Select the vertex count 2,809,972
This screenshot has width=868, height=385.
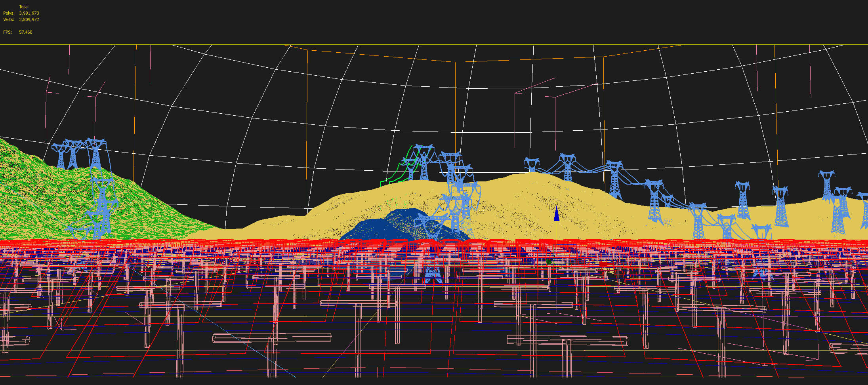coord(29,19)
